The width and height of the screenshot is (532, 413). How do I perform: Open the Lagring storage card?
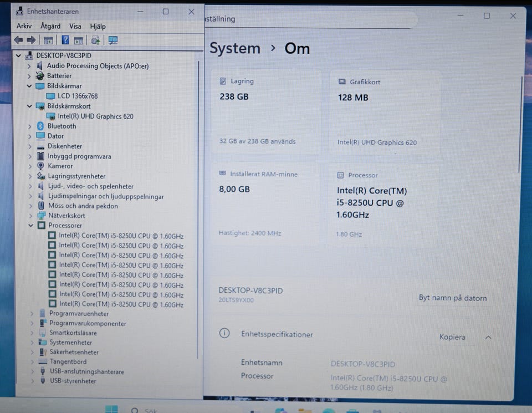click(x=267, y=111)
